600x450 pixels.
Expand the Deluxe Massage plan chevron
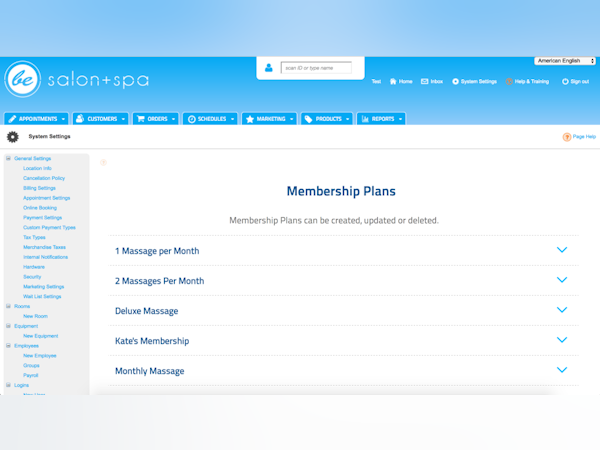[x=562, y=310]
